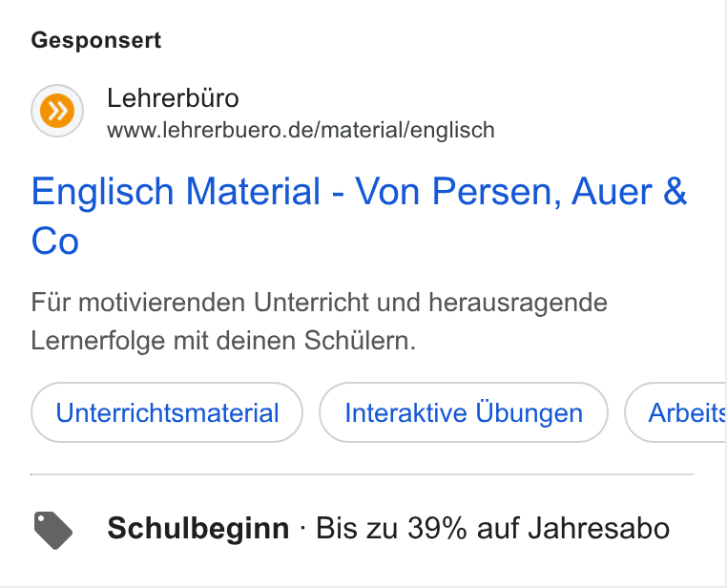Click the Lehrerbüro site name
Screen dimensions: 727x588
[x=173, y=98]
